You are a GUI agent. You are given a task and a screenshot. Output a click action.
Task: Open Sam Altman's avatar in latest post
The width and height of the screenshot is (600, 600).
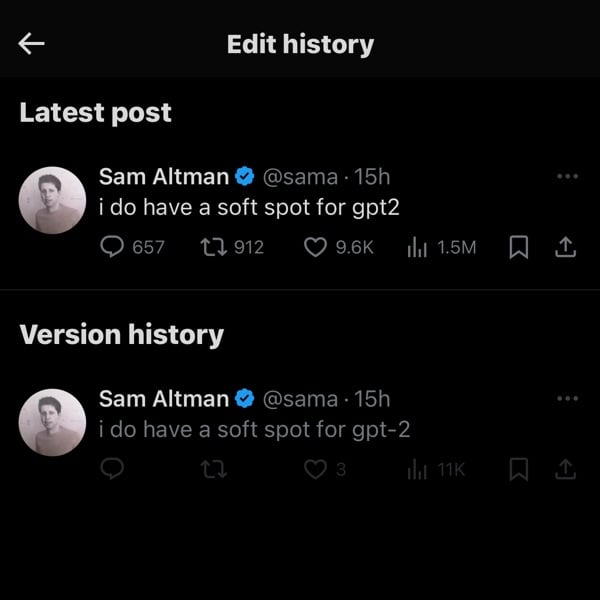tap(52, 200)
